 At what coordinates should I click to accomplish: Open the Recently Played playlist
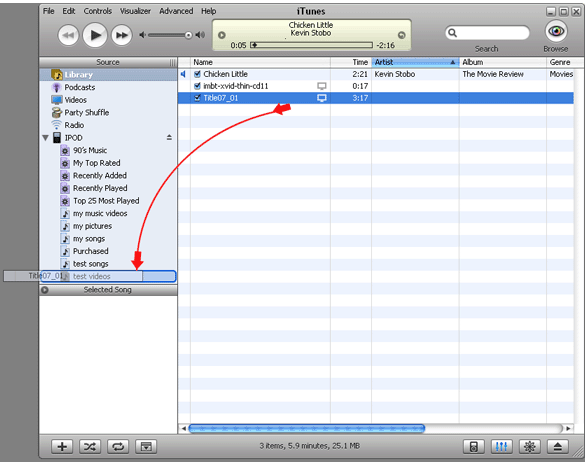click(x=108, y=188)
